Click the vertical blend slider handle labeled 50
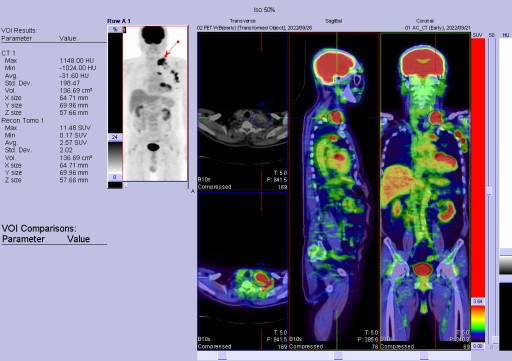 click(489, 191)
